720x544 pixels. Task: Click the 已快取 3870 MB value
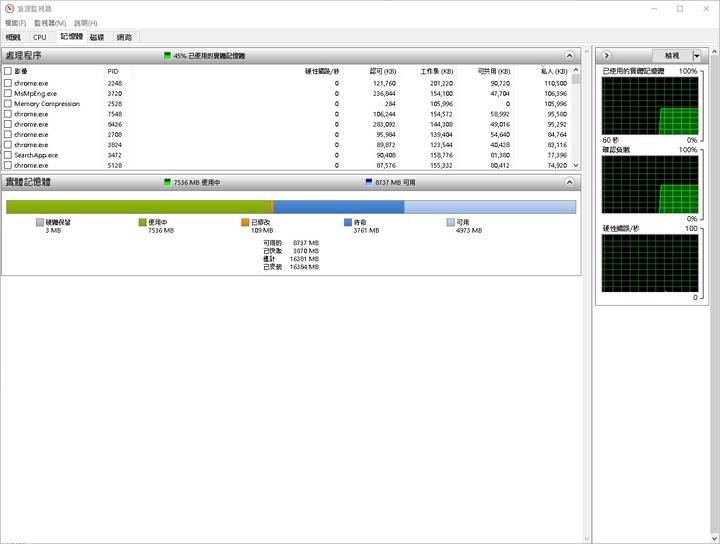306,251
